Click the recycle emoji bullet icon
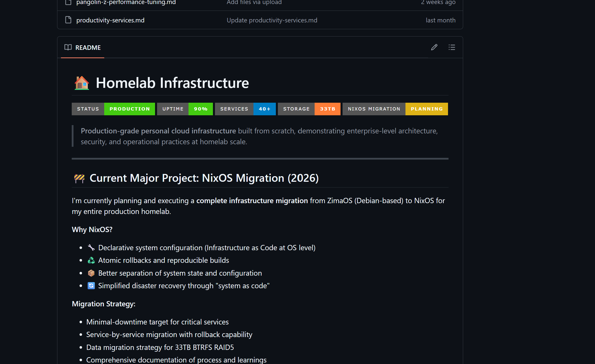595x364 pixels. pos(91,260)
